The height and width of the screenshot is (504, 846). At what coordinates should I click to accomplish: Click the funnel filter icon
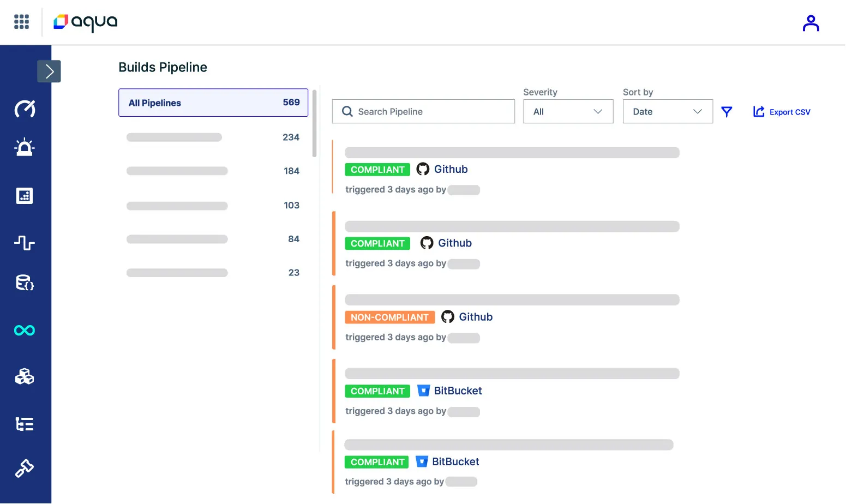click(x=727, y=112)
